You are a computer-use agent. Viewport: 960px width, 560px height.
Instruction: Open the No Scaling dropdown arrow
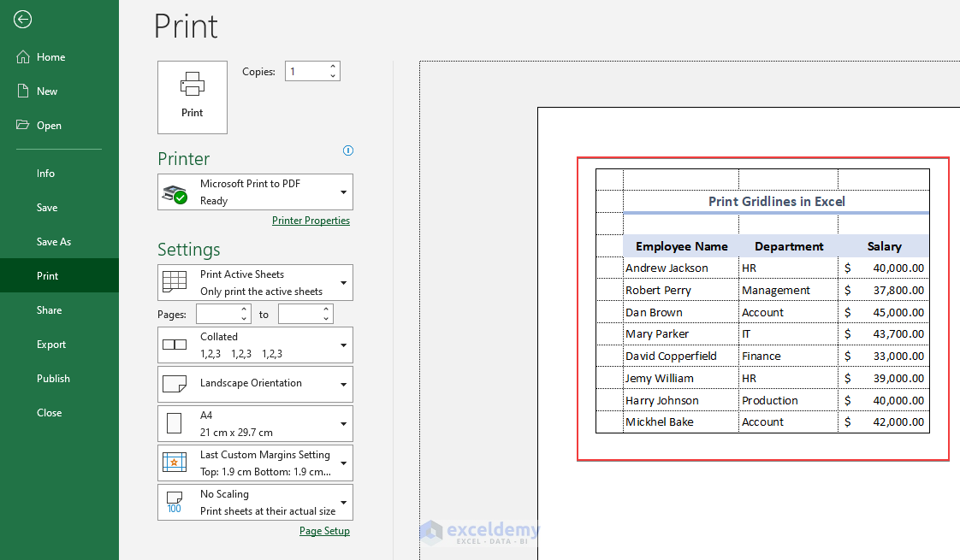[x=343, y=503]
